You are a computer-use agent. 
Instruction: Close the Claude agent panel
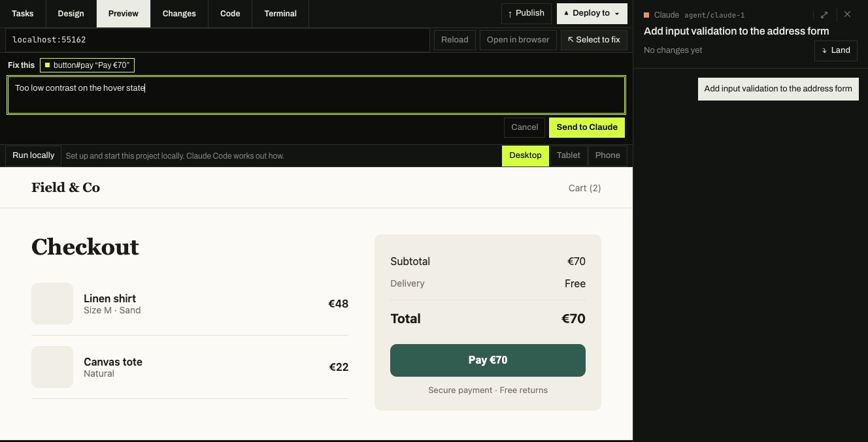pos(847,14)
